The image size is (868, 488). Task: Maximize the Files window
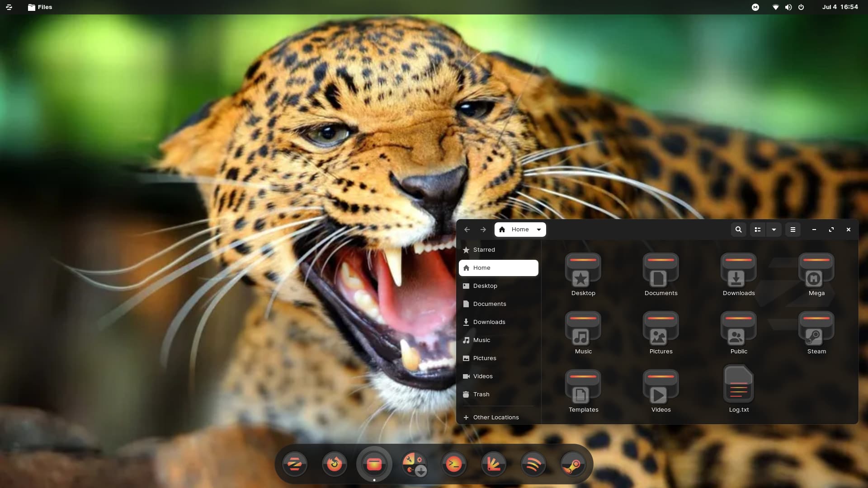(x=831, y=230)
